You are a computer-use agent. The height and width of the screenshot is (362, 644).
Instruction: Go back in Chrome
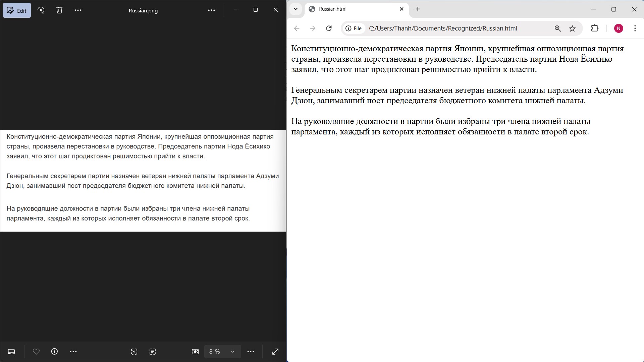(x=297, y=28)
